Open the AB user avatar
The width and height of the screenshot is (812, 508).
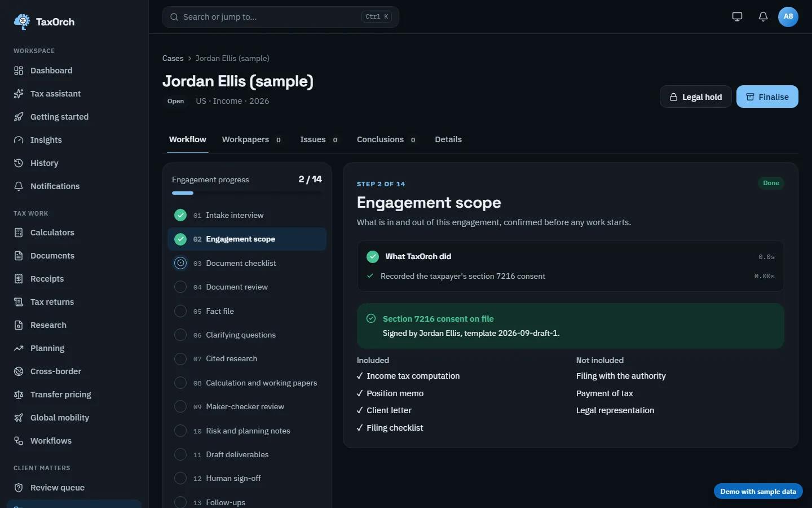tap(788, 16)
